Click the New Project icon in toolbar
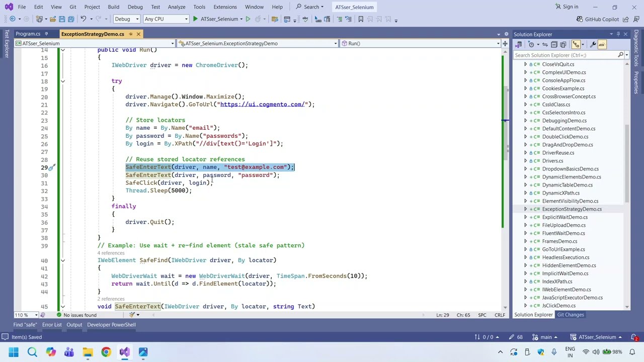This screenshot has width=644, height=362. (39, 19)
